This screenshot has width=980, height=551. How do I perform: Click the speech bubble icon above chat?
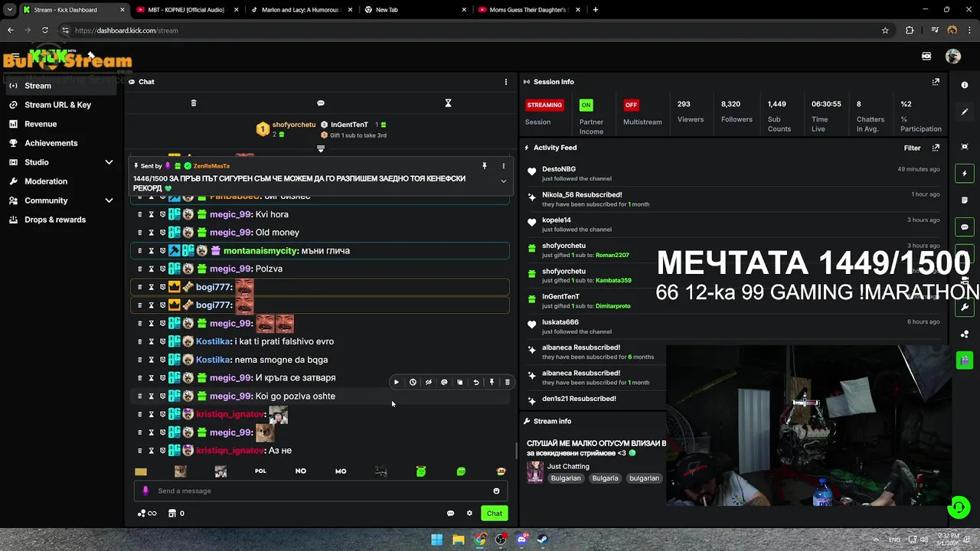click(321, 103)
